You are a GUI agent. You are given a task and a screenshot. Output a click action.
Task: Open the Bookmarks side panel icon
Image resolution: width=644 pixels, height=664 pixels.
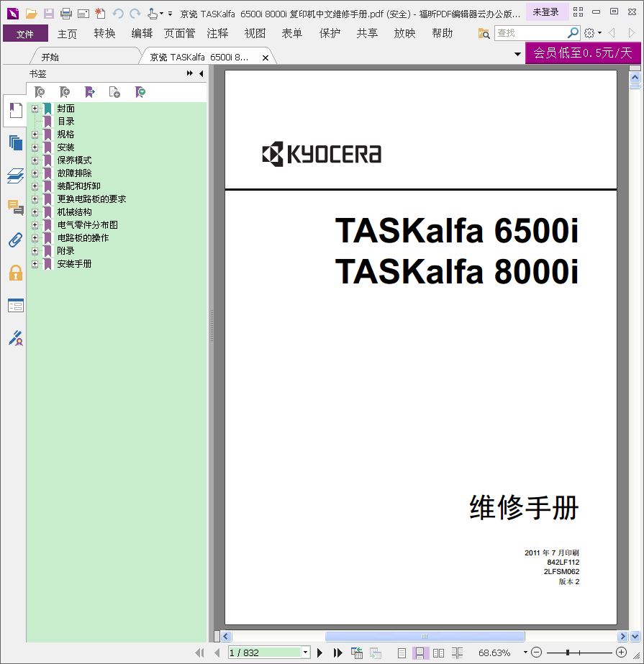point(16,111)
